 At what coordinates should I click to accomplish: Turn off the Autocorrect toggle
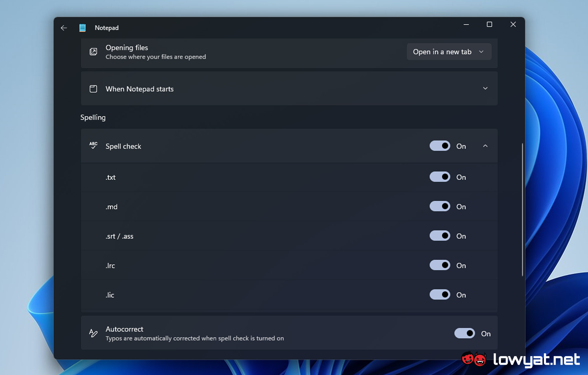click(465, 333)
